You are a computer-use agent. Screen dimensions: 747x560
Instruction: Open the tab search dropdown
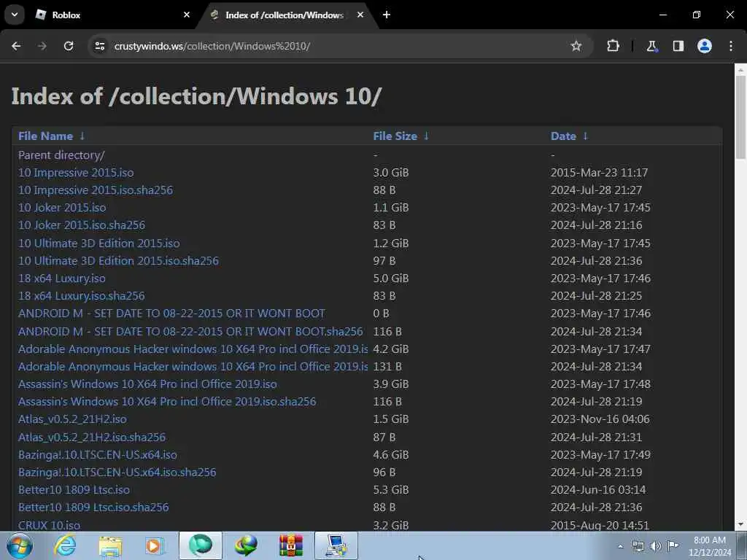(x=15, y=15)
